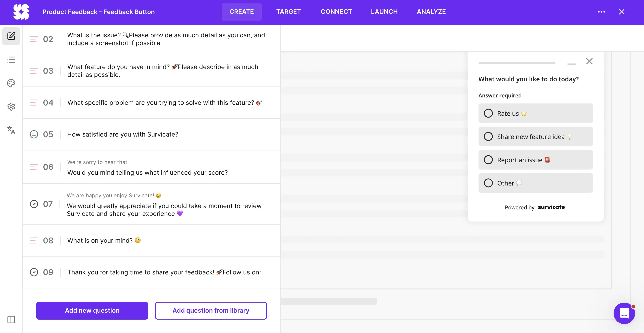Click Survicate logo in header
This screenshot has width=644, height=333.
click(x=21, y=12)
